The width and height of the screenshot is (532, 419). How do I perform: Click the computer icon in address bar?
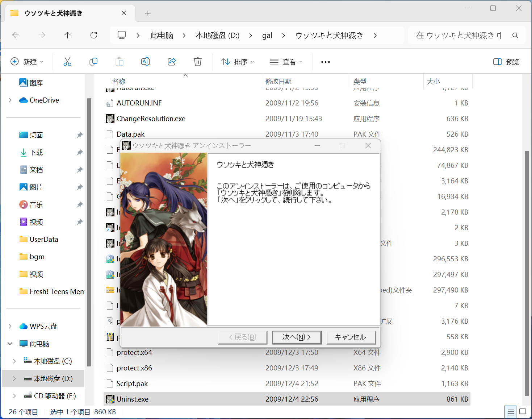122,35
